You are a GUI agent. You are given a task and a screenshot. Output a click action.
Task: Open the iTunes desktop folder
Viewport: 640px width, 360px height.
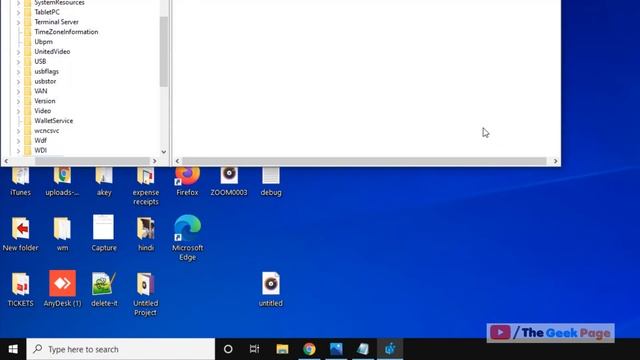20,182
